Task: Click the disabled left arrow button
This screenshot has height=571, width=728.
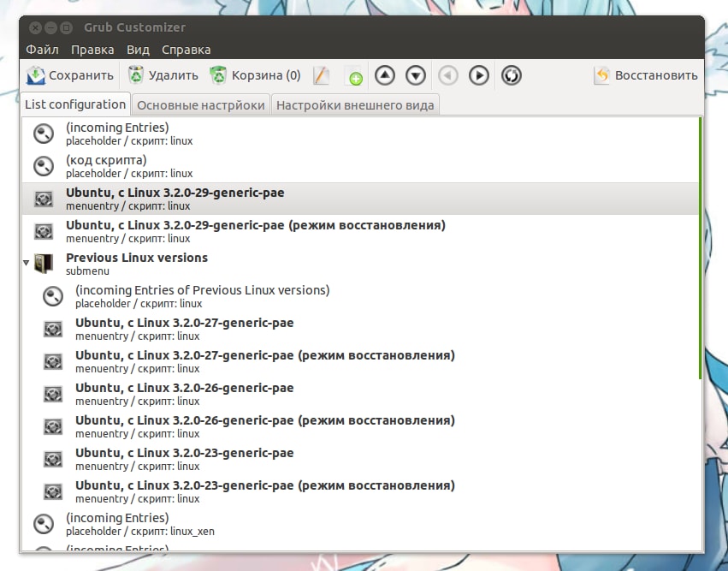Action: coord(448,75)
